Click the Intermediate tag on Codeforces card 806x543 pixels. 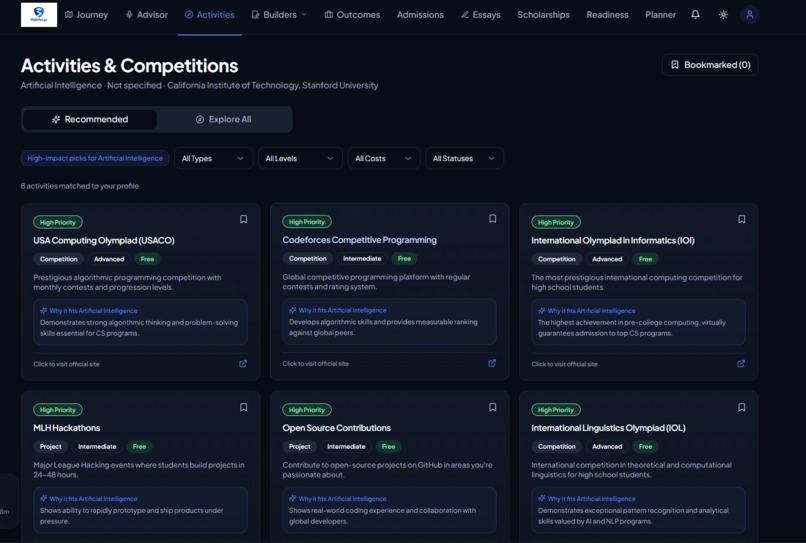tap(362, 259)
